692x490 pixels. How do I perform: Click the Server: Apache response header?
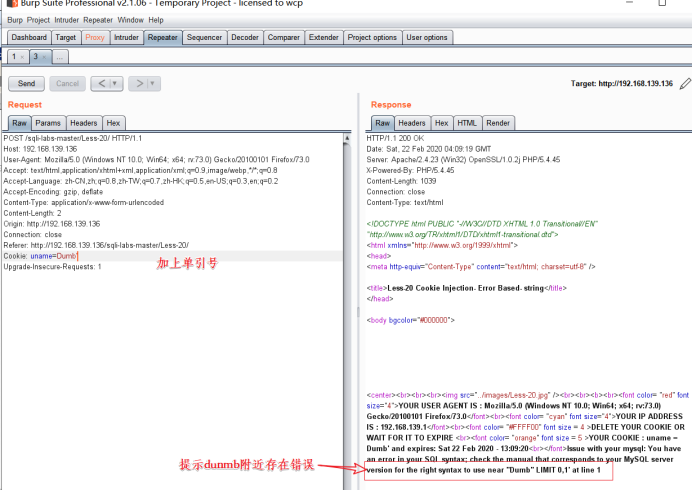pos(463,159)
